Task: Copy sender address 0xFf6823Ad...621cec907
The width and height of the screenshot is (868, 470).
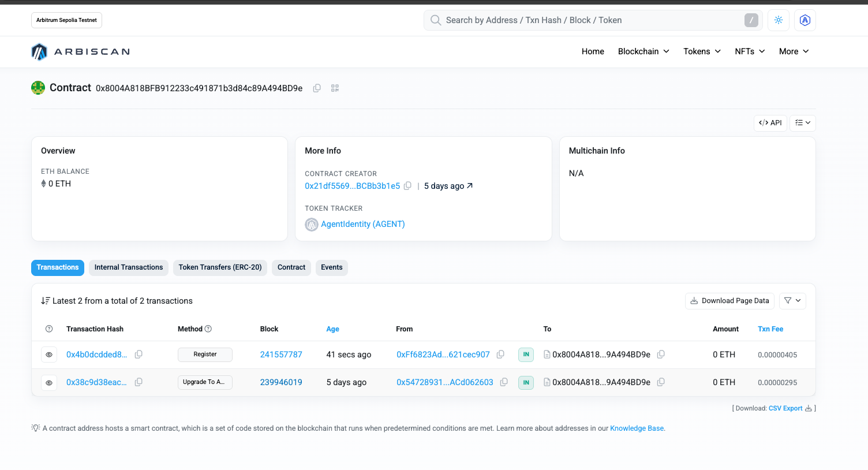Action: [x=500, y=355]
